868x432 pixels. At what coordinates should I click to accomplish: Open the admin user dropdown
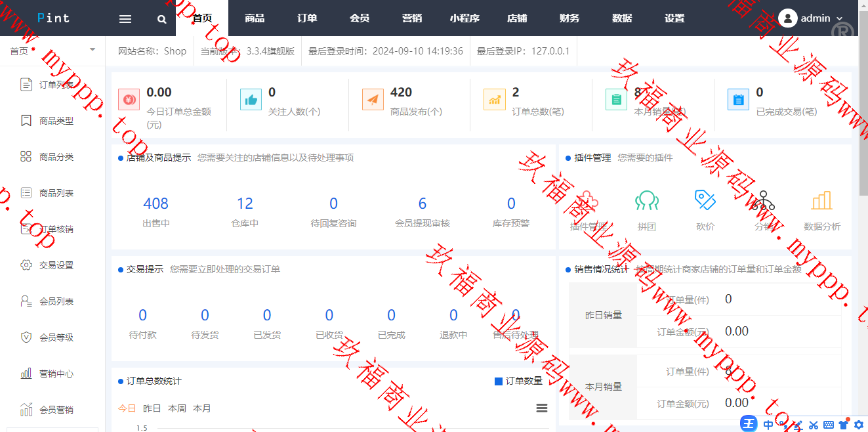tap(814, 18)
